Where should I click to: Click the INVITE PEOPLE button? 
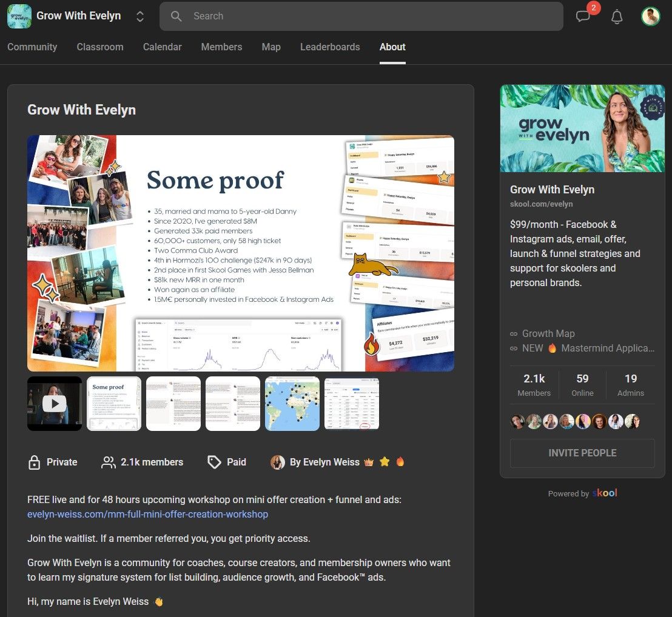coord(582,453)
